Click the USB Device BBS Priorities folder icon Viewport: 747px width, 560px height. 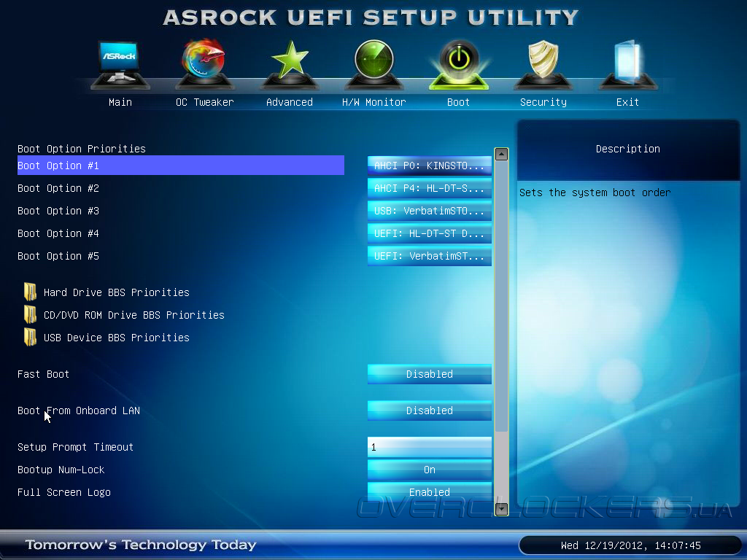coord(30,337)
